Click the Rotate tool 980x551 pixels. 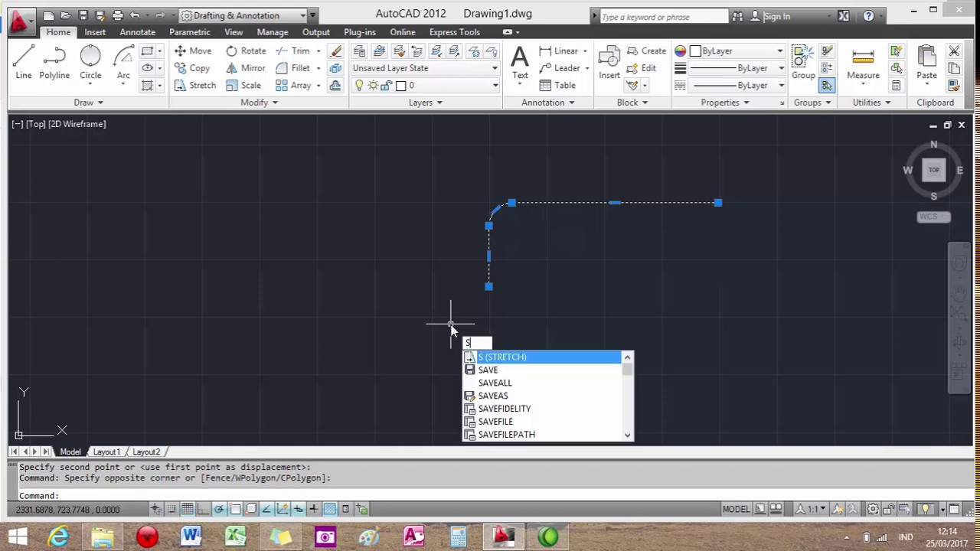click(x=246, y=51)
